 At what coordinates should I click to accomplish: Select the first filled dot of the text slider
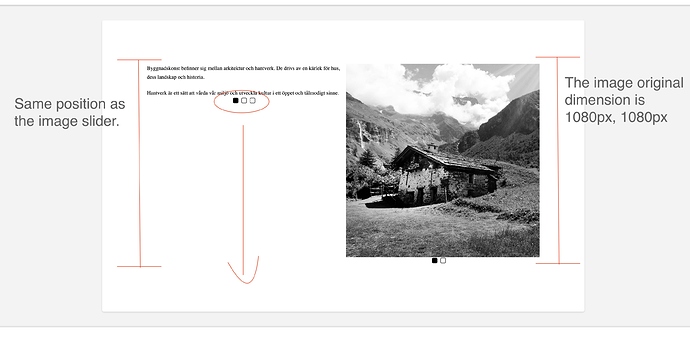coord(235,101)
